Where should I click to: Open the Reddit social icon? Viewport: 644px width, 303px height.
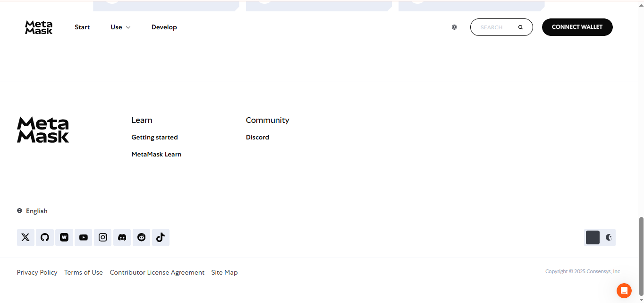142,237
